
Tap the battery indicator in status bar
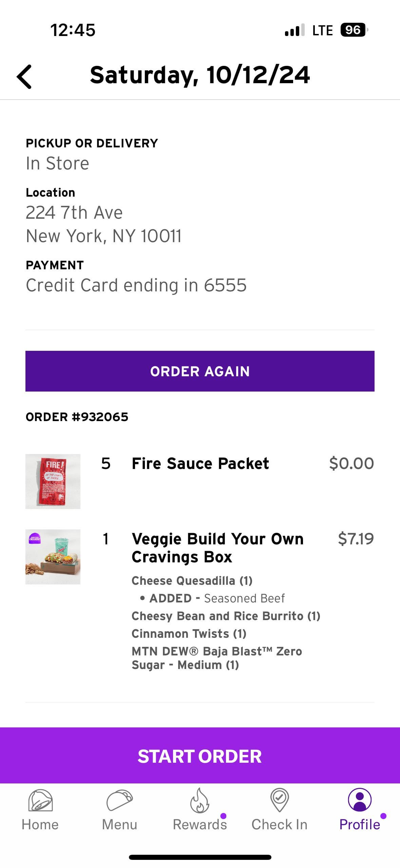point(354,30)
